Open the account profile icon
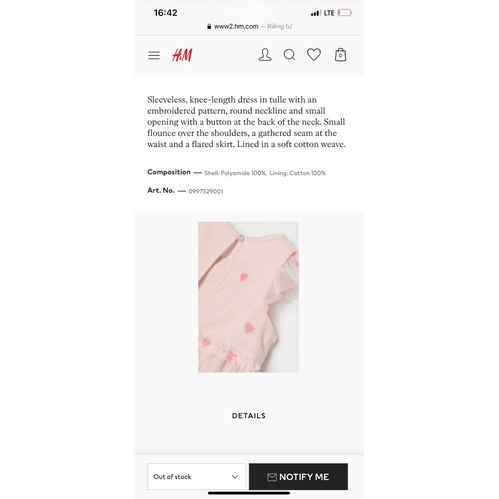The width and height of the screenshot is (499, 499). coord(265,55)
